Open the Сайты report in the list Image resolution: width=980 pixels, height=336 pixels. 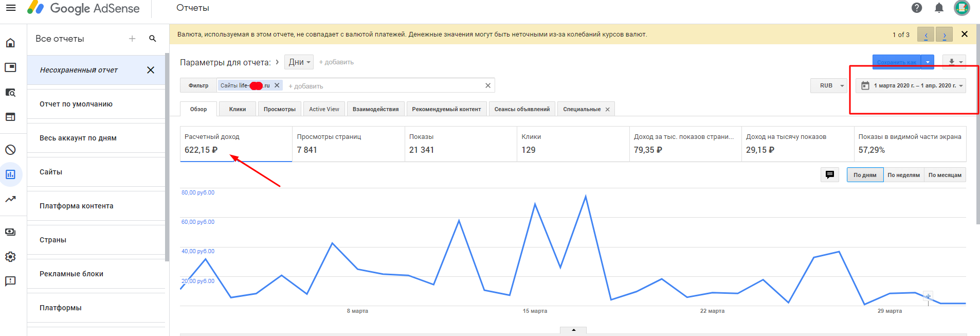click(x=51, y=172)
